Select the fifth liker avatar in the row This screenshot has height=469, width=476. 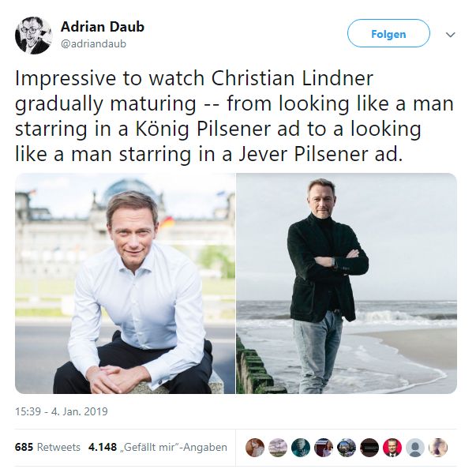tap(347, 448)
